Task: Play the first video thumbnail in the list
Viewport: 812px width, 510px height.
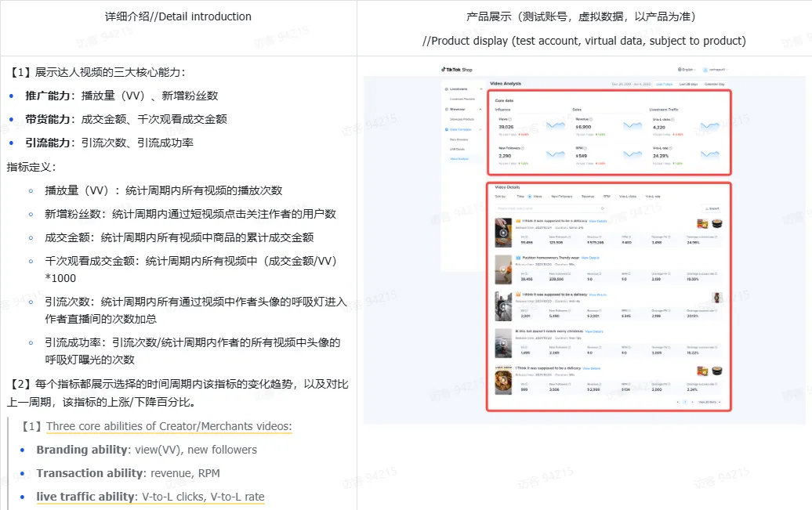Action: (x=503, y=233)
